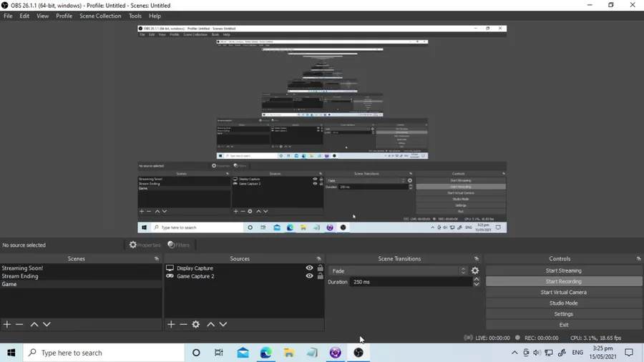Click Start Recording button
Screen dimensions: 644x362
[x=564, y=282]
